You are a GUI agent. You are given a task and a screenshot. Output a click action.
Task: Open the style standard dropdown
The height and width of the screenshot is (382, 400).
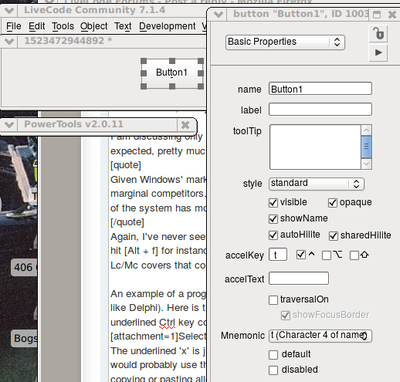[x=316, y=184]
